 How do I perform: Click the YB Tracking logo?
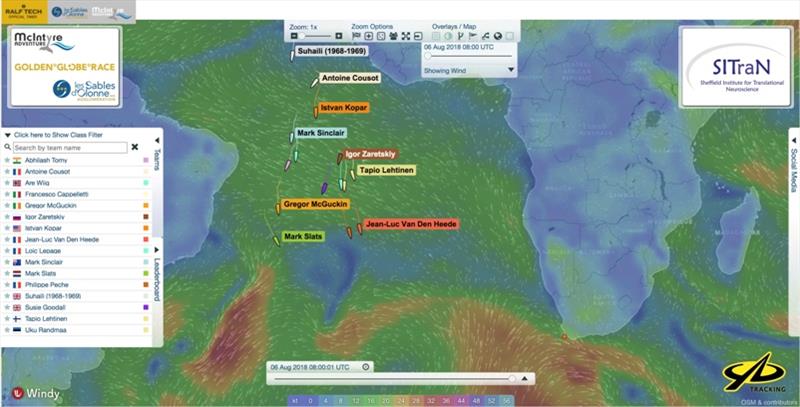[754, 373]
